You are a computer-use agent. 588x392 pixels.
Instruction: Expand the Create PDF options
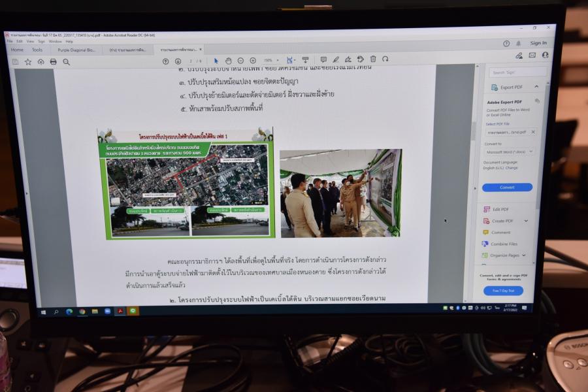click(526, 221)
